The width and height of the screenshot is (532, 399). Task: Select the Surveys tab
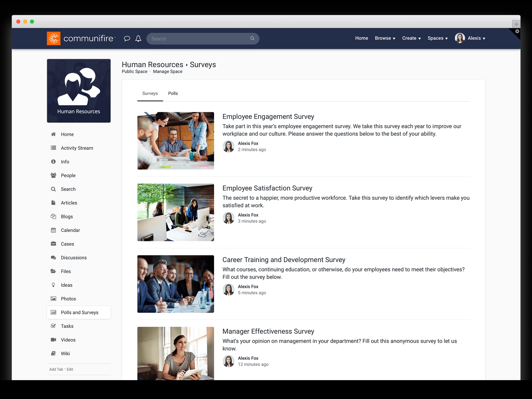pyautogui.click(x=150, y=94)
